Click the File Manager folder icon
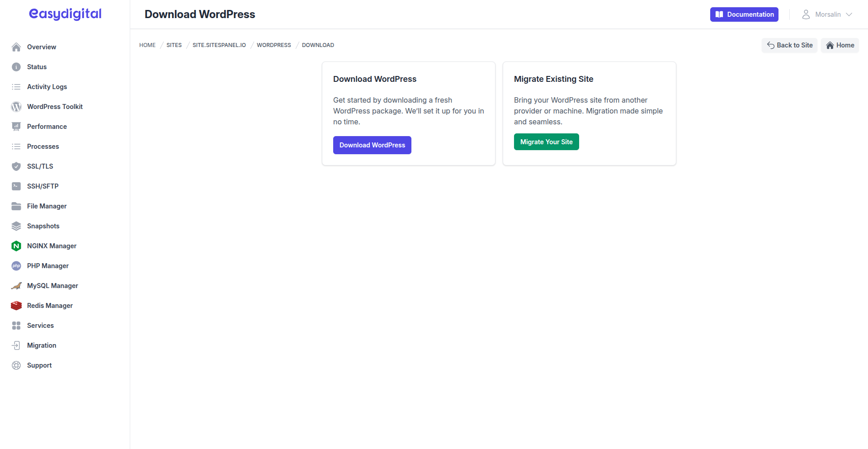 point(16,206)
